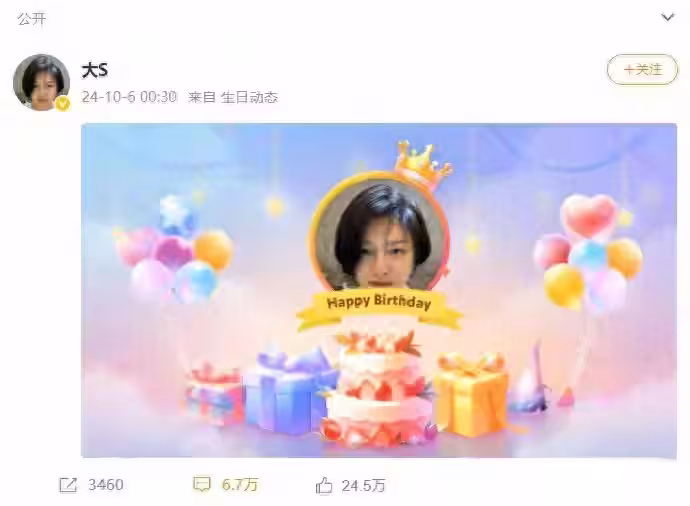Click the 6.7万 comment count
690x506 pixels.
pos(240,485)
